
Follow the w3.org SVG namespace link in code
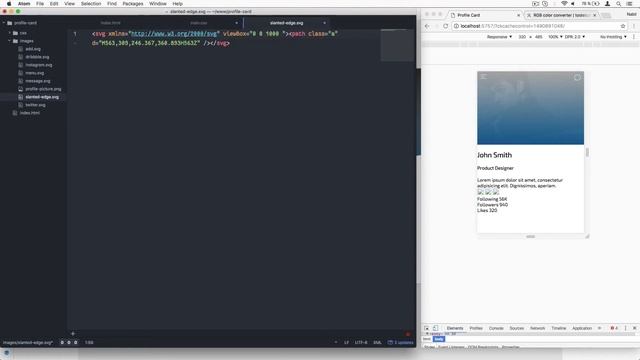(173, 33)
